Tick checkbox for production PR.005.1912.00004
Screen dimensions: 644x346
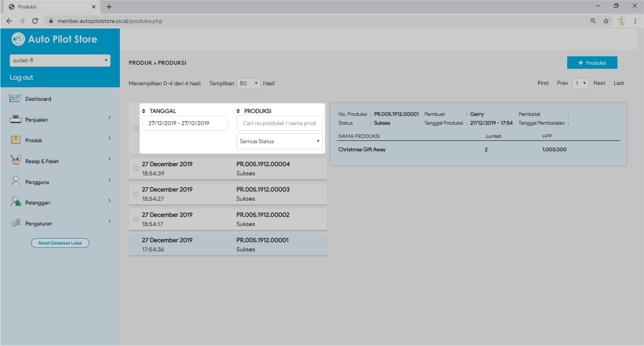click(136, 169)
